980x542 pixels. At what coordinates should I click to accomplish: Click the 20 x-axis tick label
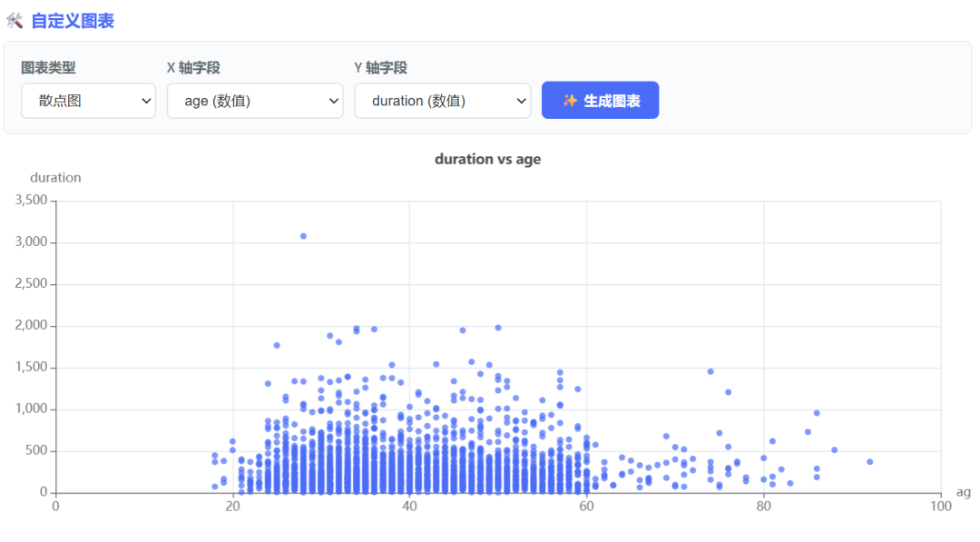click(232, 507)
